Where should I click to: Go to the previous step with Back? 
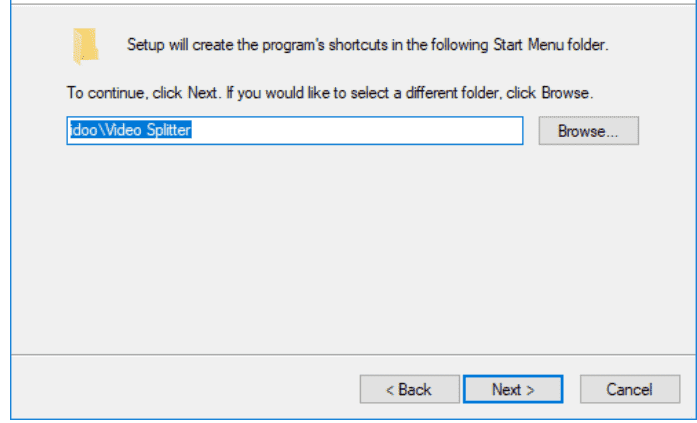pyautogui.click(x=409, y=389)
